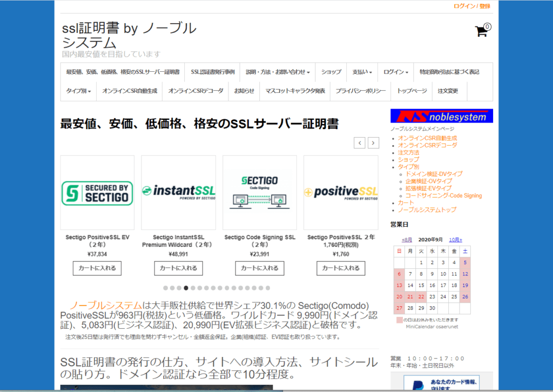
Task: Add InstantSSL Premium Wildcard to cart
Action: (178, 268)
